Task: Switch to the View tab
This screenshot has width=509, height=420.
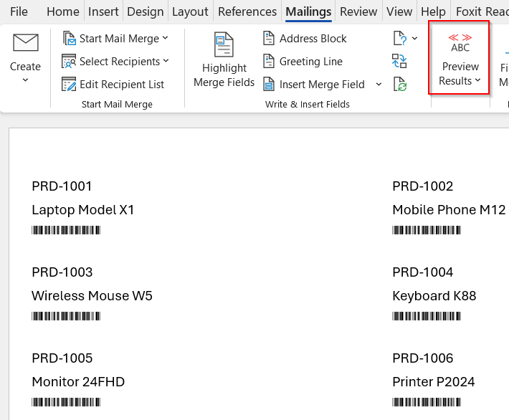Action: pyautogui.click(x=399, y=11)
